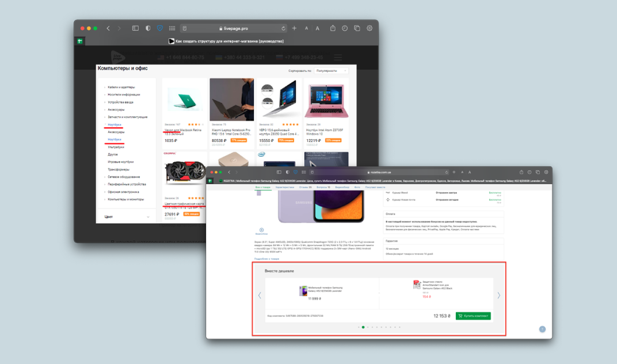
Task: Click the green pinned tab icon in livepage.pro window
Action: coord(80,41)
